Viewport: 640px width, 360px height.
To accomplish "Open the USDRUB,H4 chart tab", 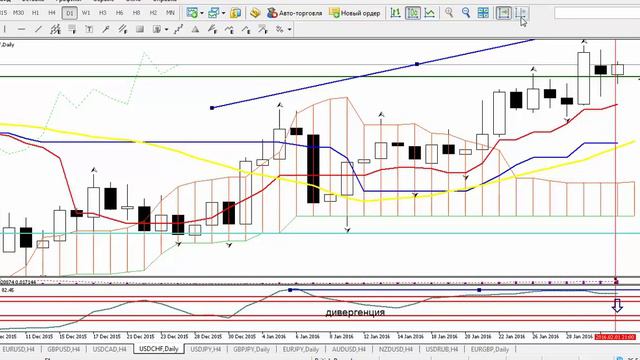I will pyautogui.click(x=442, y=349).
